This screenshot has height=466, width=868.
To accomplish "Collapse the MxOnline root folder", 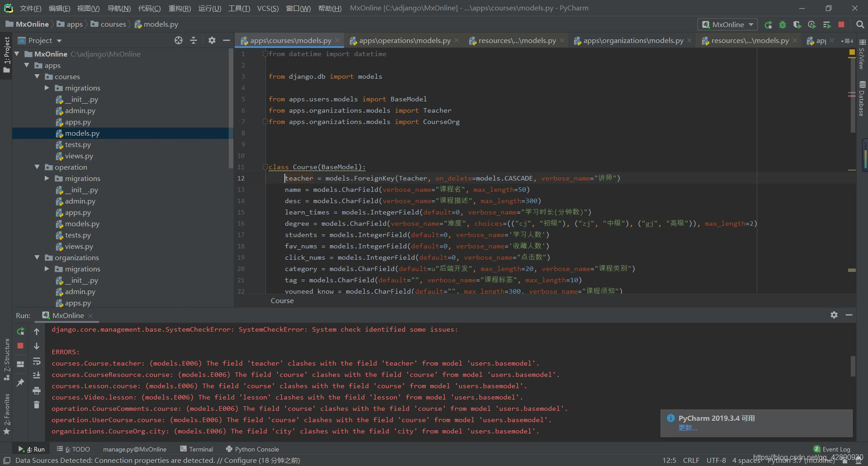I will [x=17, y=54].
